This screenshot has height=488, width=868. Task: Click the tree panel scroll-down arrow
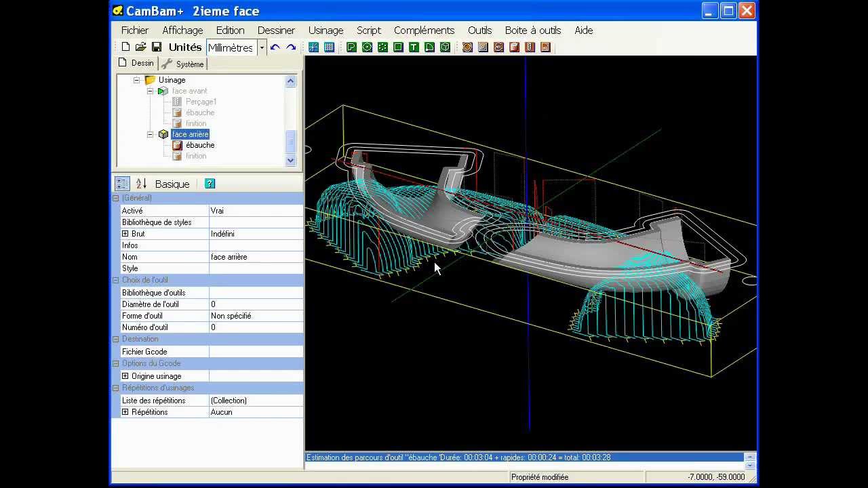pos(291,161)
